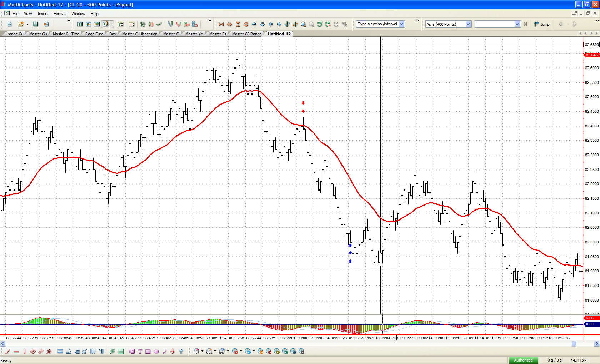Click the green refresh arrow icon
Viewport: 600px width, 364px height.
(320, 24)
